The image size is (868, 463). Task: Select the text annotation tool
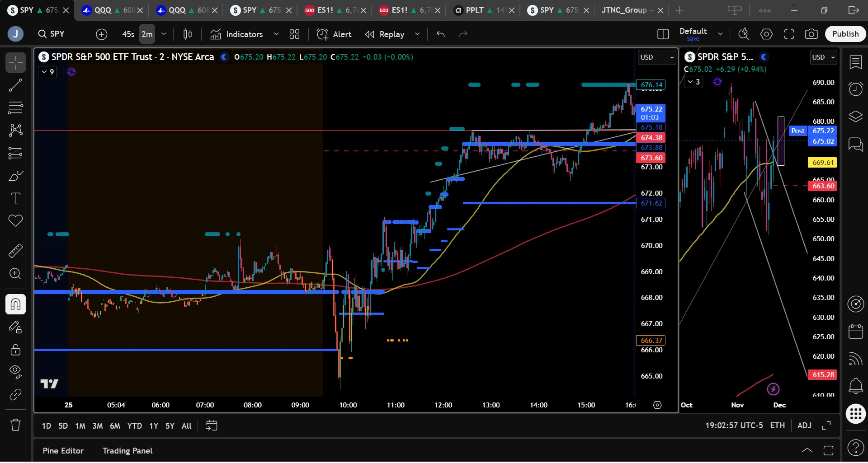tap(15, 198)
